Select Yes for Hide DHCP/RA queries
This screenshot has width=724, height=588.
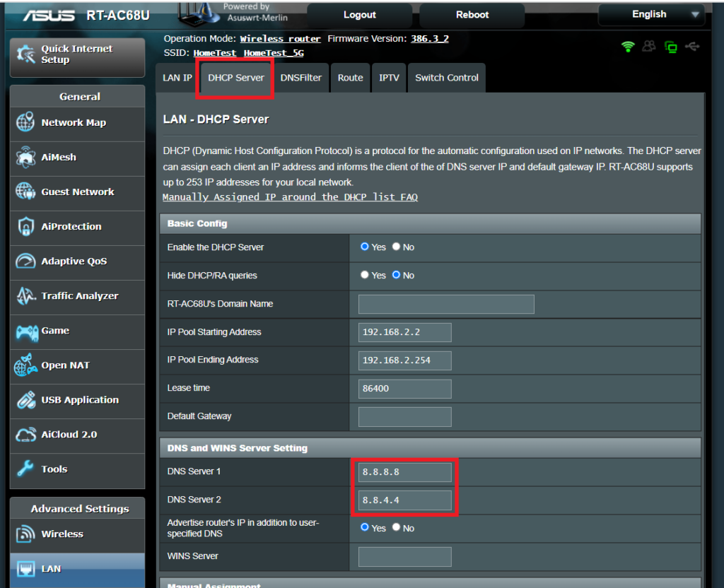pos(364,275)
